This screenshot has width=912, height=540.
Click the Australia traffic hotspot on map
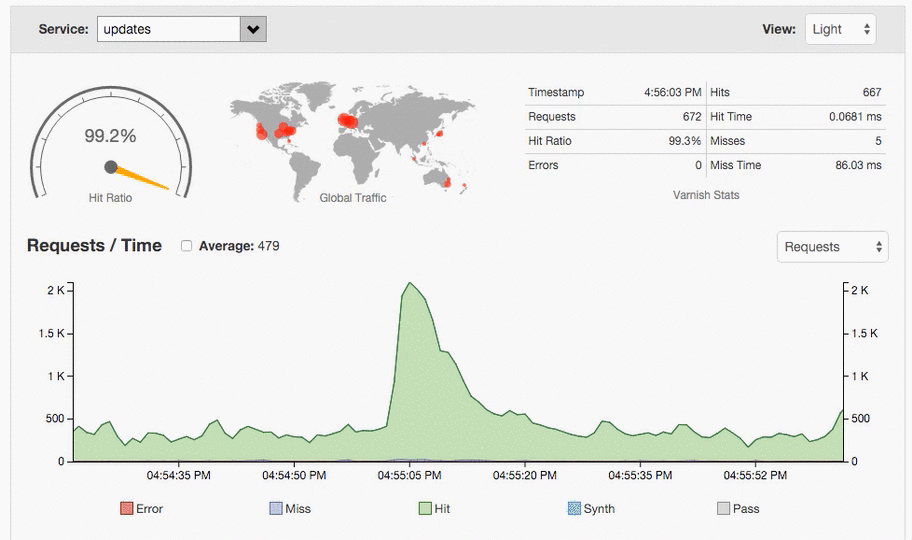point(447,183)
